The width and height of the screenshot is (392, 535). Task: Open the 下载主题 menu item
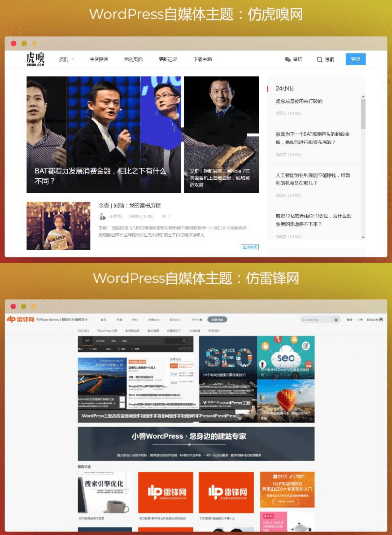point(202,59)
